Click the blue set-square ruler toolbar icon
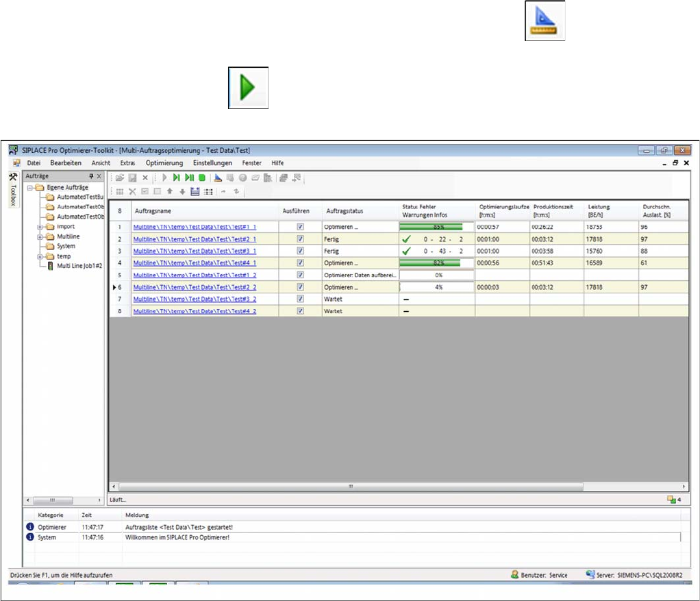Viewport: 700px width, 601px height. [x=218, y=178]
